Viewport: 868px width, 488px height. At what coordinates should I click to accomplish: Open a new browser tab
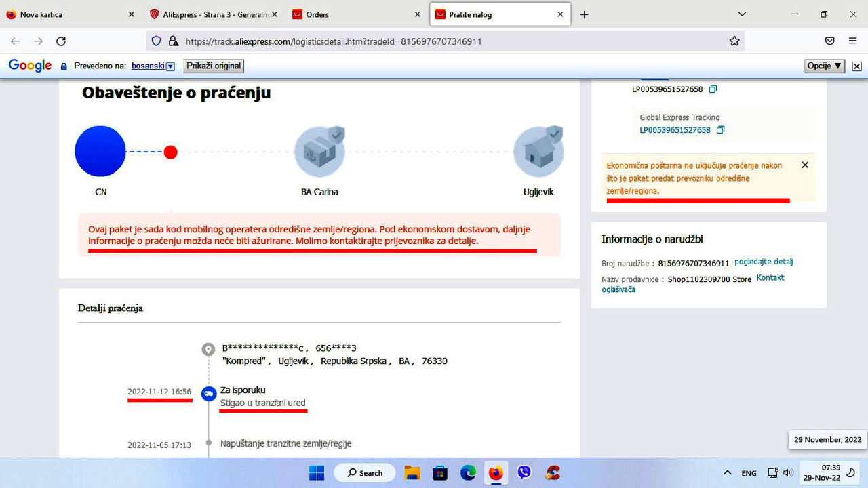click(x=585, y=14)
